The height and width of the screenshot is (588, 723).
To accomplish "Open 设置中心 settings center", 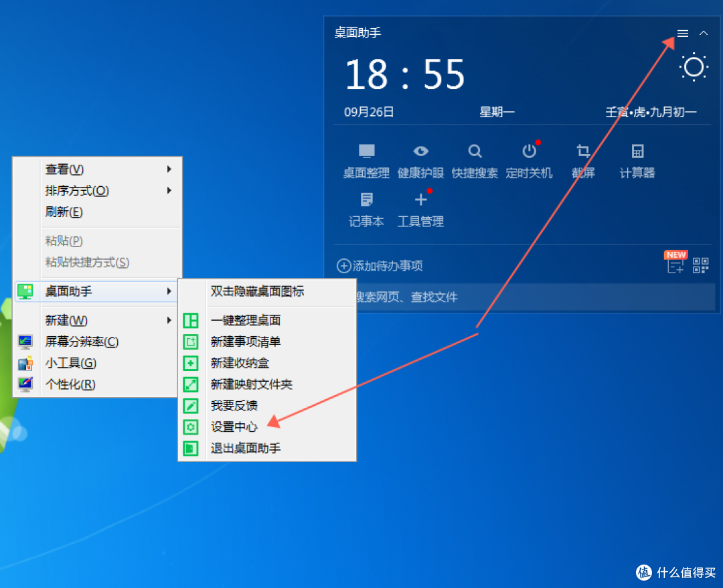I will [x=267, y=427].
